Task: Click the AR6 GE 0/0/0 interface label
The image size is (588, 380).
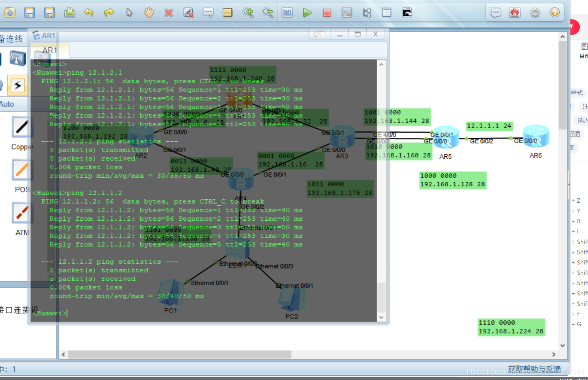Action: (x=525, y=141)
